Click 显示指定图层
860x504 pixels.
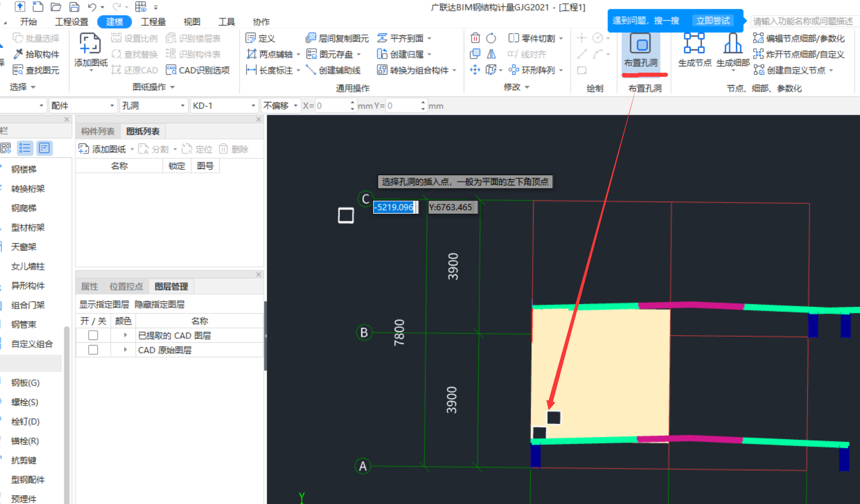pos(104,305)
